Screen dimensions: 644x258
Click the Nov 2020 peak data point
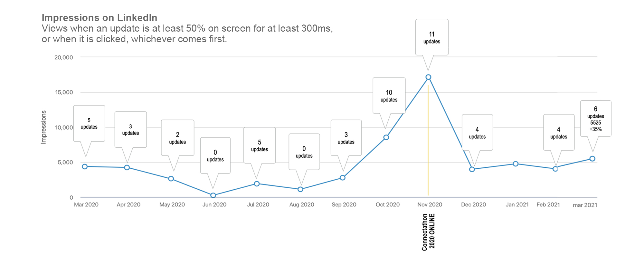[428, 77]
